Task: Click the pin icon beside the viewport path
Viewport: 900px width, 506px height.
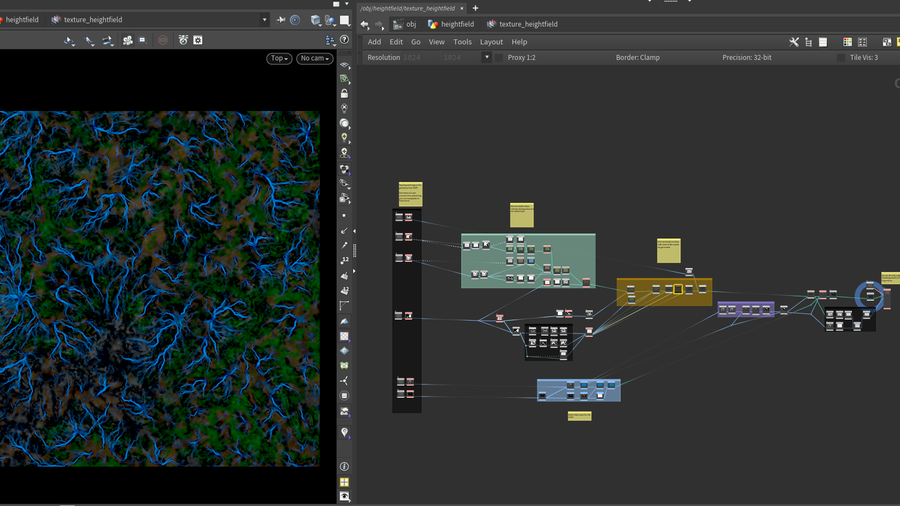Action: coord(281,20)
